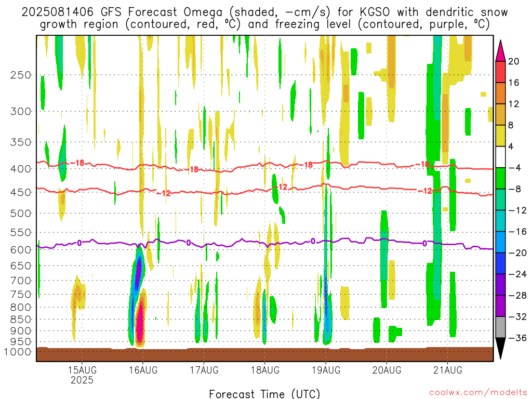
Task: Click the purple 0 freezing level label near 15AUG
Action: click(x=79, y=243)
